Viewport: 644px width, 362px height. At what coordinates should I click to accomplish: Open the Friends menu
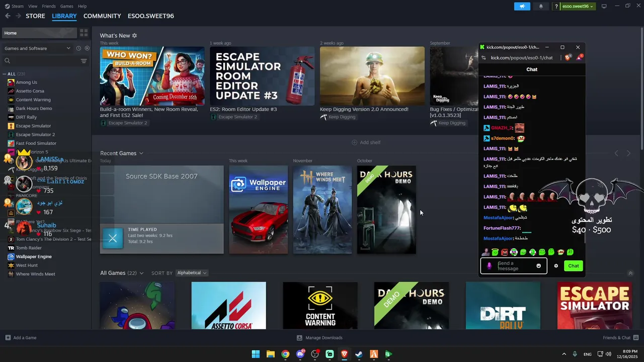(49, 6)
